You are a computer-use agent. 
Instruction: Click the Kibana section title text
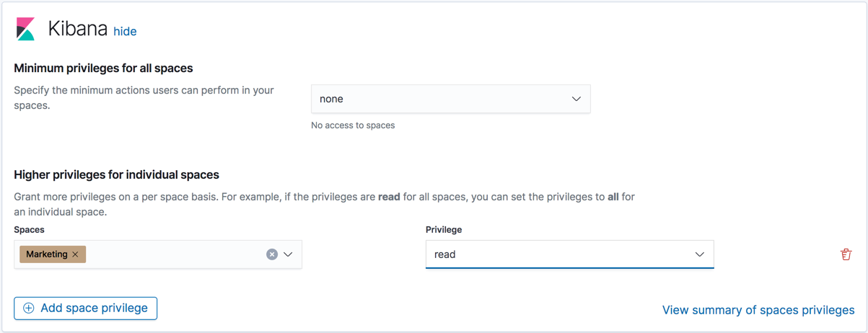click(x=77, y=29)
